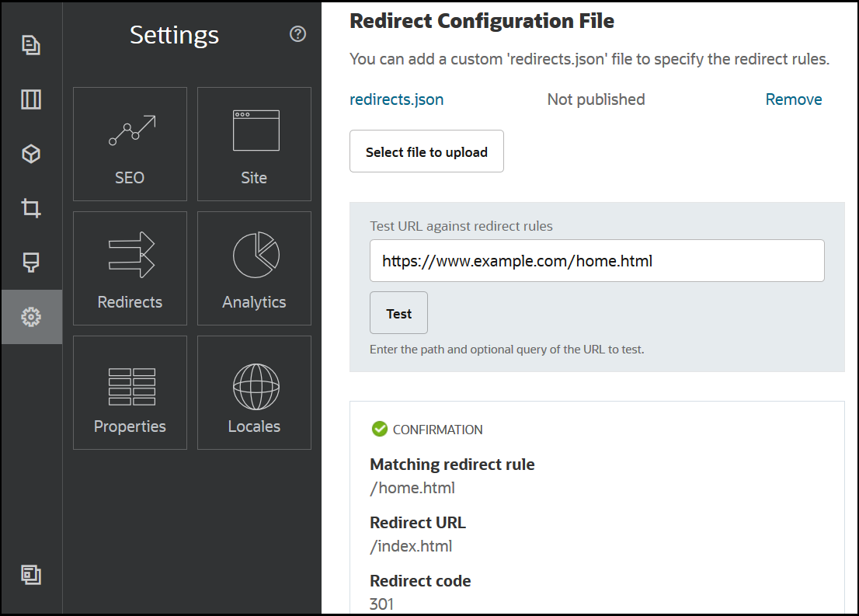Open the Analytics settings tile
The width and height of the screenshot is (859, 616).
pyautogui.click(x=254, y=269)
